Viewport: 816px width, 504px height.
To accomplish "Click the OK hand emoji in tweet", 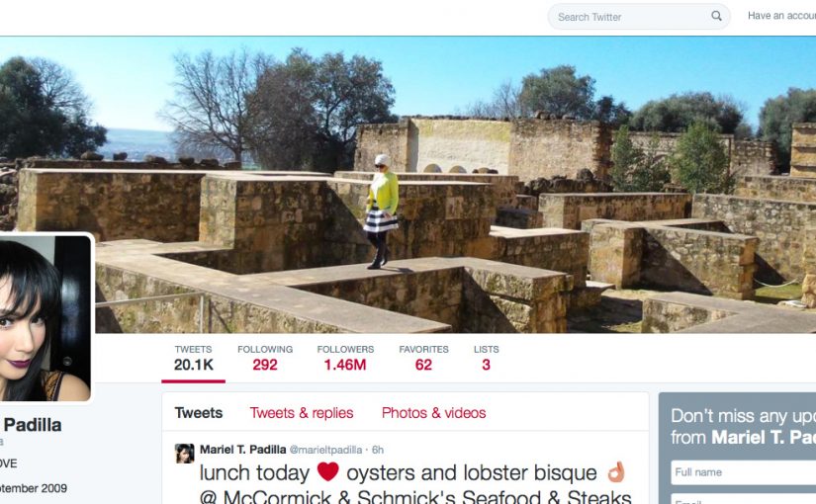I will 615,471.
